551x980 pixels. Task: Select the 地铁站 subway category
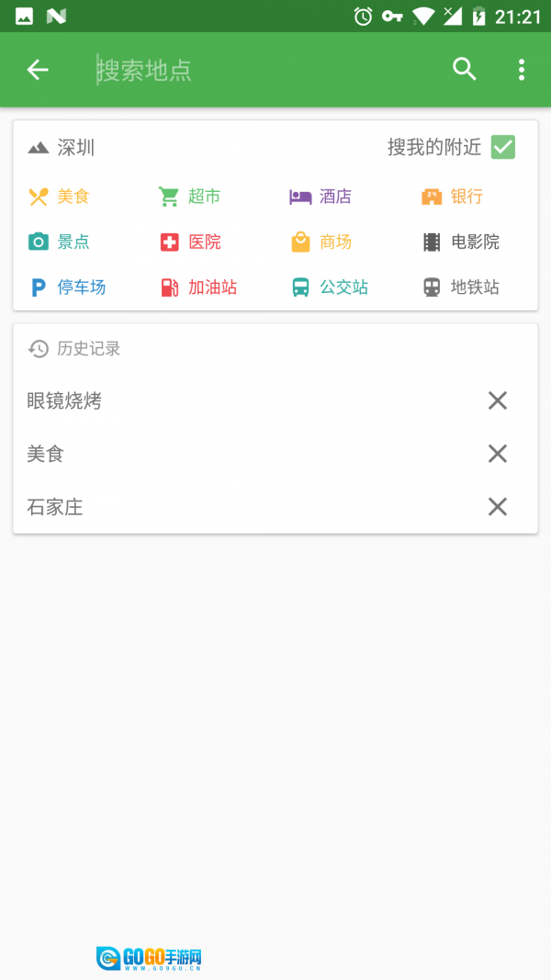click(x=461, y=287)
